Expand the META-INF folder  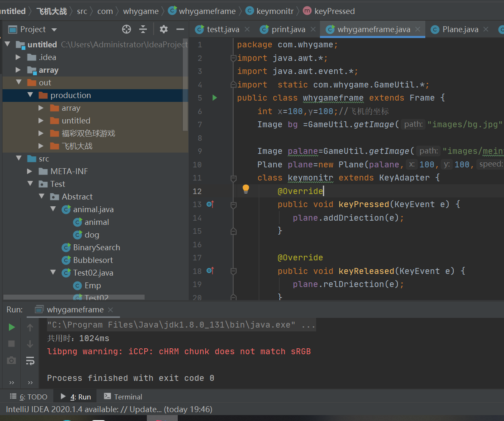(30, 171)
